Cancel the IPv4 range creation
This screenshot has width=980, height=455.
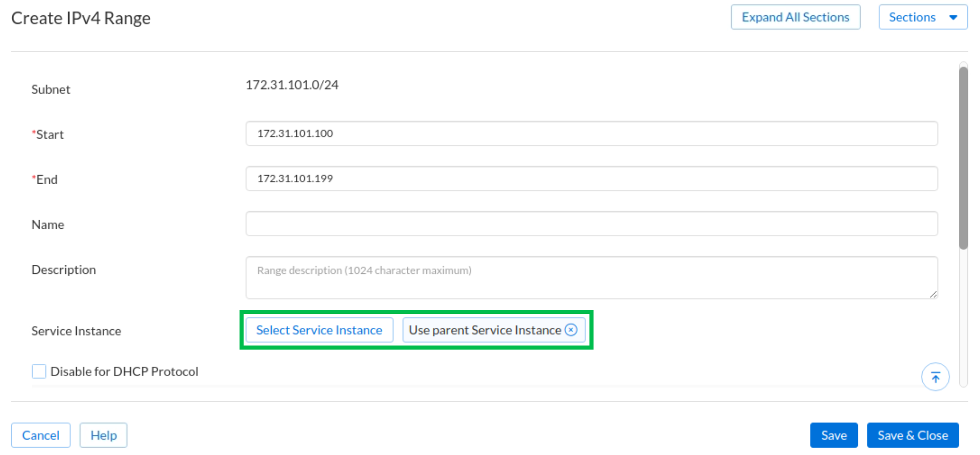pos(41,435)
